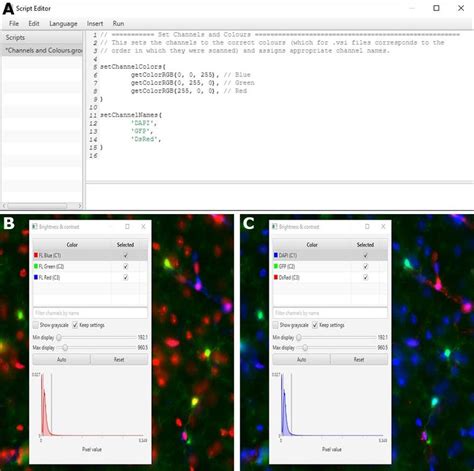Open the Insert menu
This screenshot has height=471, width=474.
pyautogui.click(x=95, y=23)
